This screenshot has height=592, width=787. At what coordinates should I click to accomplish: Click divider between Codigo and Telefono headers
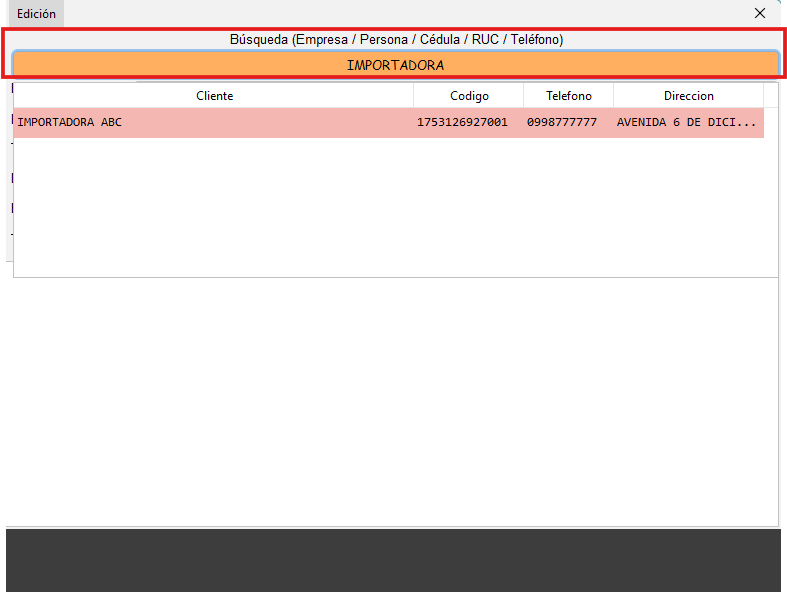tap(524, 96)
